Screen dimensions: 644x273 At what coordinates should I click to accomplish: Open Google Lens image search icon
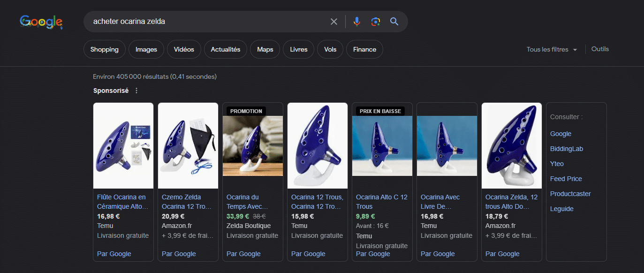pyautogui.click(x=375, y=22)
